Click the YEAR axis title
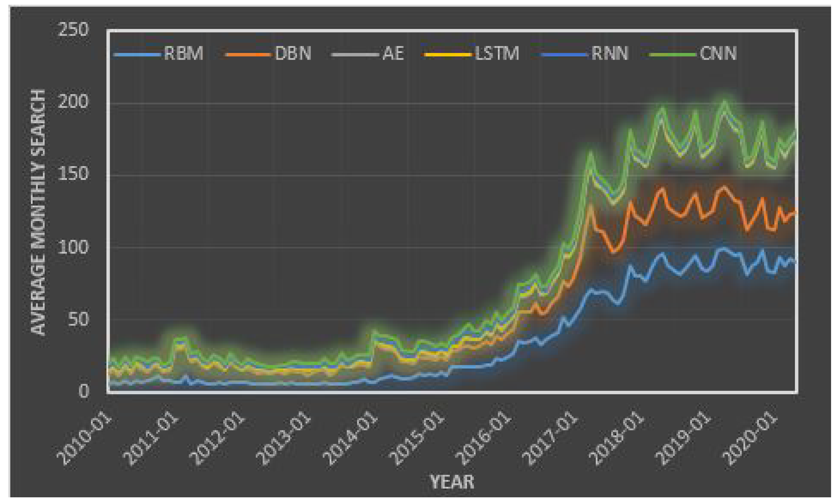840x504 pixels. pyautogui.click(x=452, y=482)
